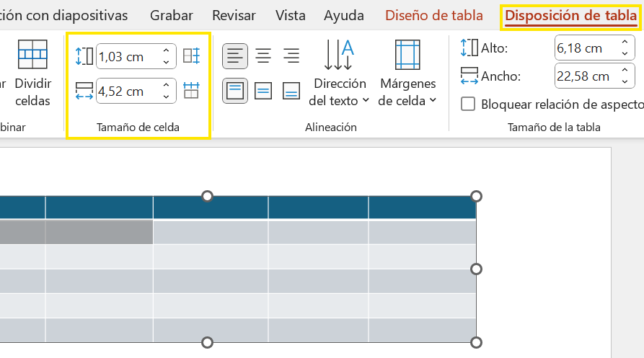
Task: Align text to top of cell
Action: [235, 91]
